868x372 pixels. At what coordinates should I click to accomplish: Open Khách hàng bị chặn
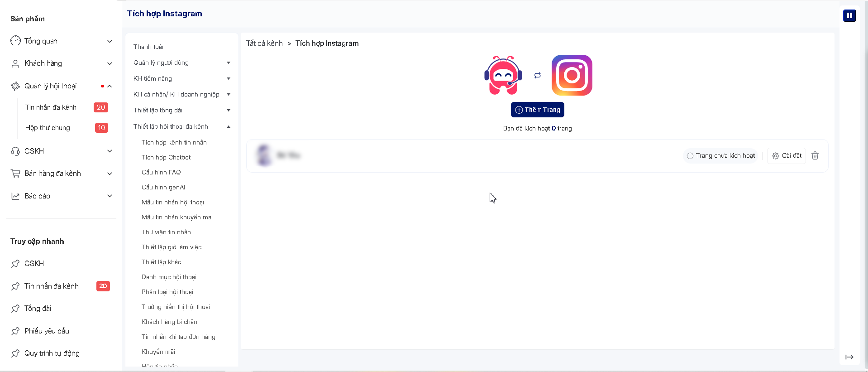pos(169,322)
